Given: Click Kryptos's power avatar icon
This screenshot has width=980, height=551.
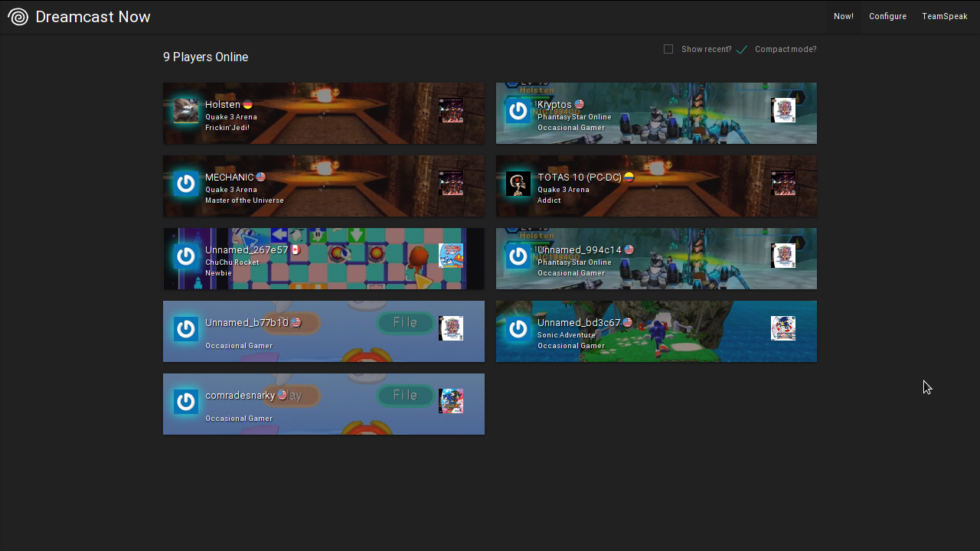Looking at the screenshot, I should (x=518, y=111).
